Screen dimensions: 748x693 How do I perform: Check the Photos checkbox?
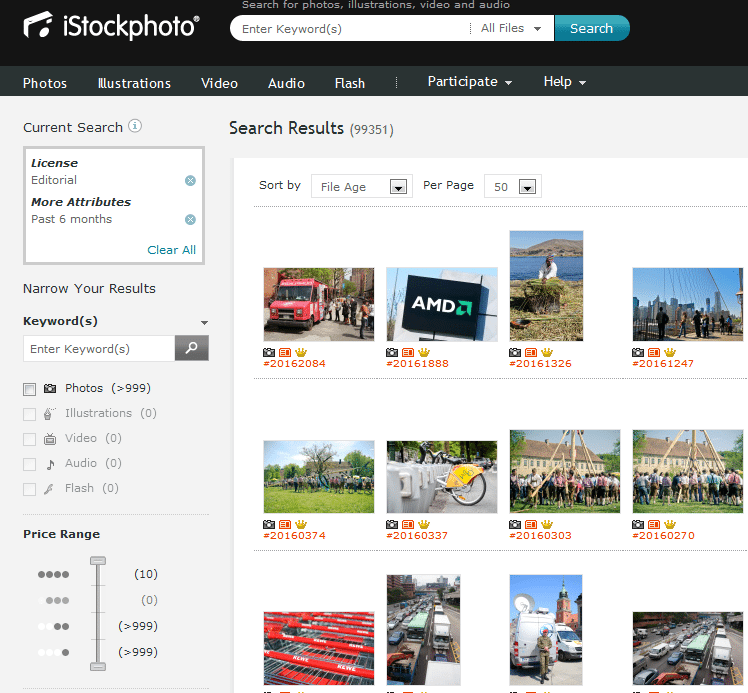pyautogui.click(x=30, y=389)
